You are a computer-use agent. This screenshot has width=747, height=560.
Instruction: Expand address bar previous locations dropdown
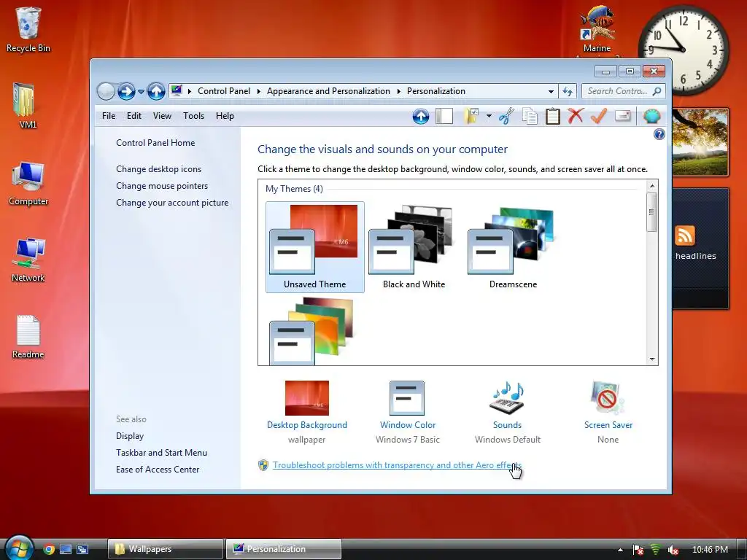551,91
